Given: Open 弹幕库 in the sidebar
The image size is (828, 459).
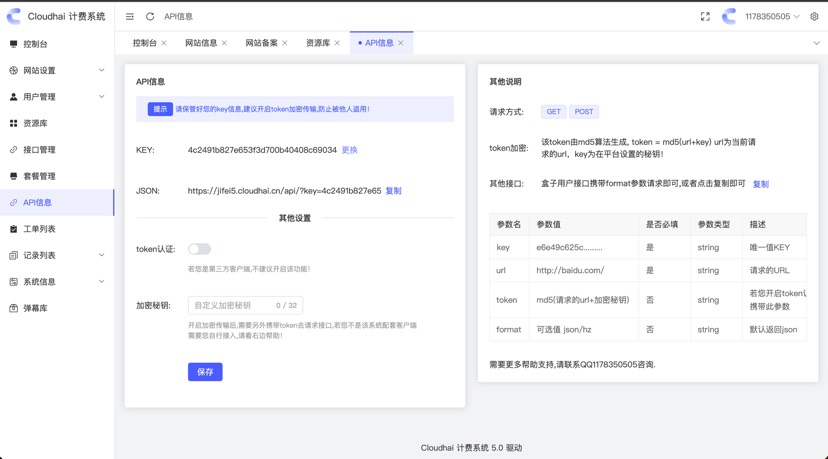Looking at the screenshot, I should tap(35, 308).
